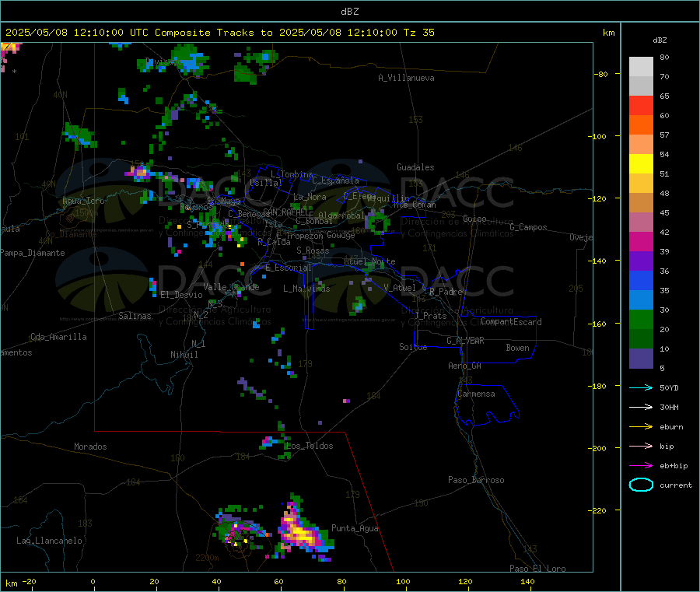Click the 'Morados' map label

pos(90,447)
